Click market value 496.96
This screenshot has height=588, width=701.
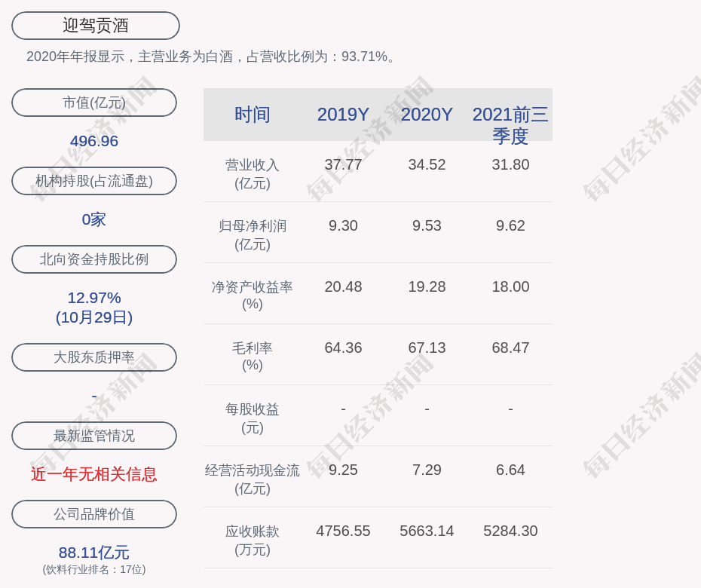tap(94, 141)
